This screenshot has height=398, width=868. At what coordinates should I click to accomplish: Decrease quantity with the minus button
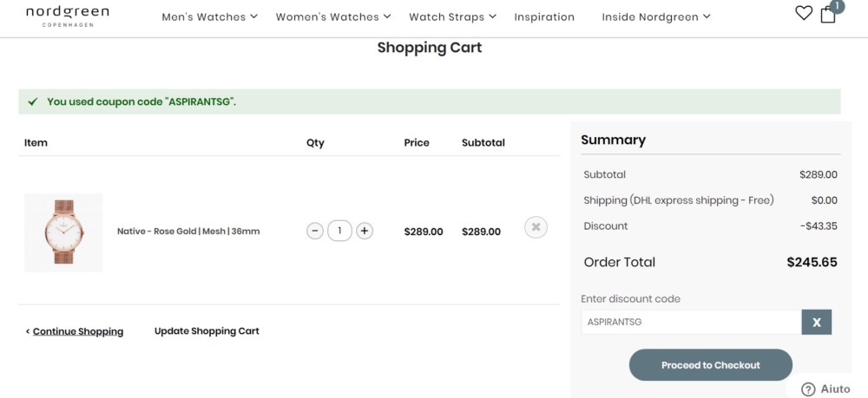click(x=315, y=231)
